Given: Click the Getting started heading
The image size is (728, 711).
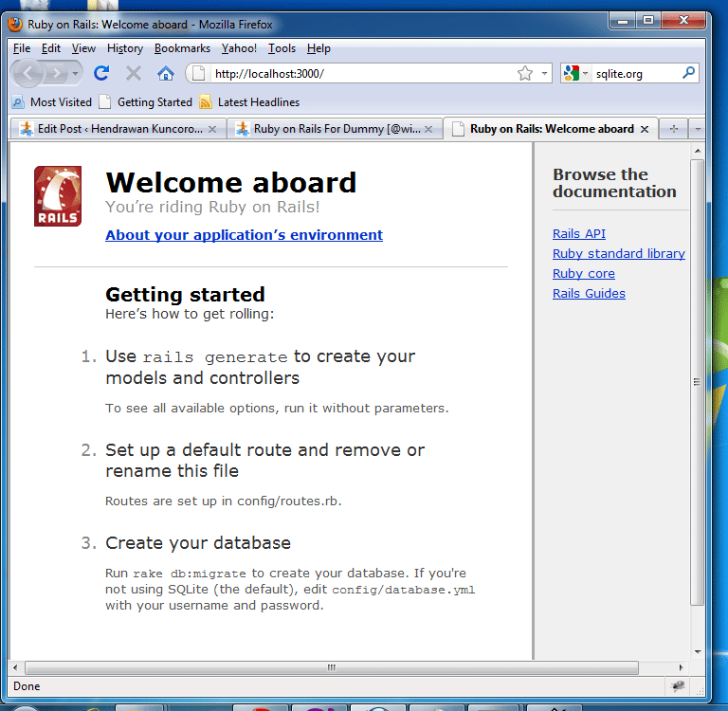Looking at the screenshot, I should (185, 295).
